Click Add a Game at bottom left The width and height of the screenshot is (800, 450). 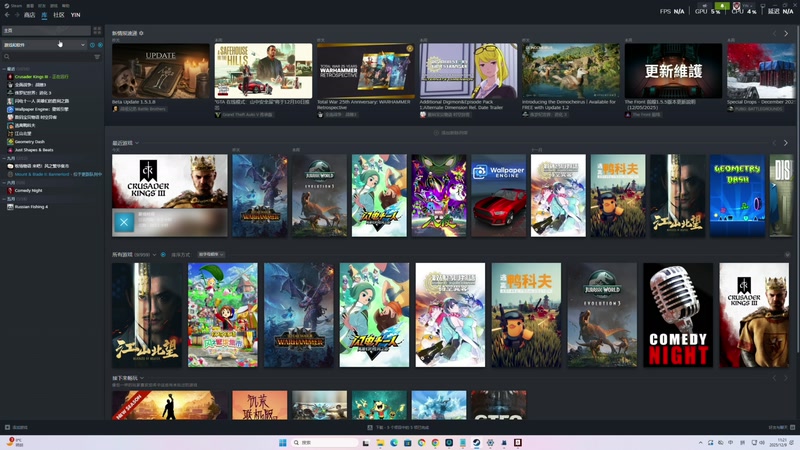(16, 428)
